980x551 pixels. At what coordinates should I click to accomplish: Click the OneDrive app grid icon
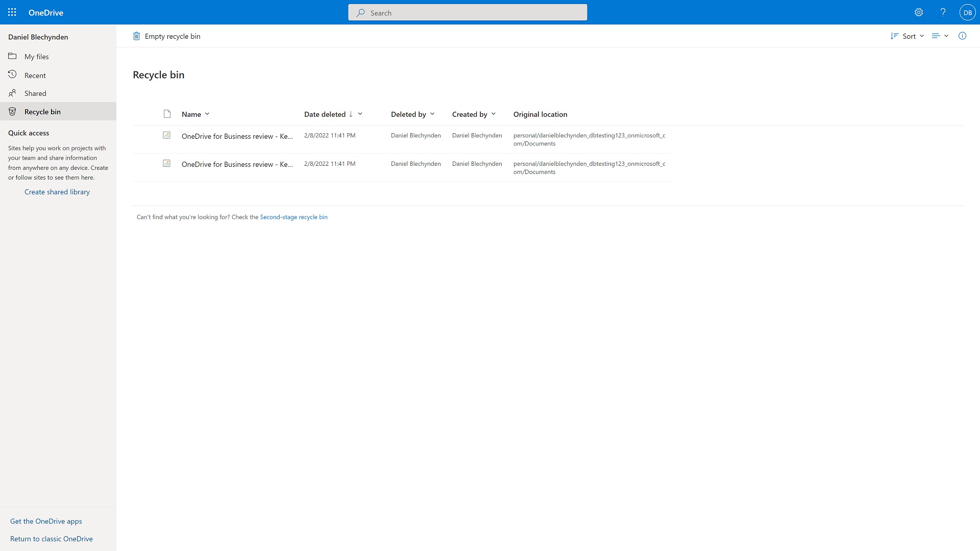click(12, 12)
